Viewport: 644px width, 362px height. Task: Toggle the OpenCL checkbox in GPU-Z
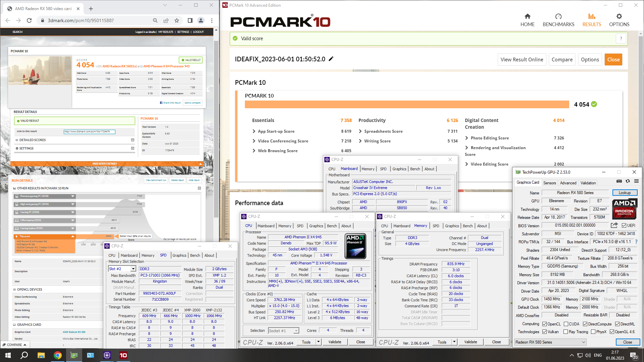[x=545, y=324]
